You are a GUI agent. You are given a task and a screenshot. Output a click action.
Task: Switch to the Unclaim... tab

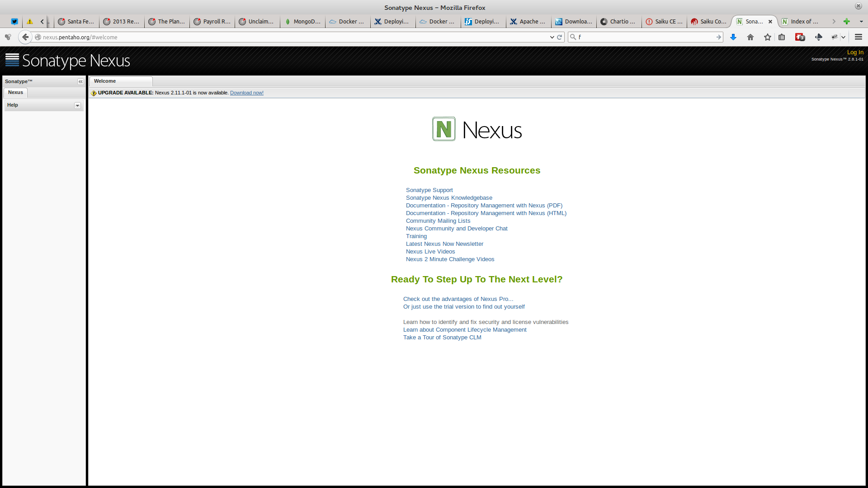point(258,21)
